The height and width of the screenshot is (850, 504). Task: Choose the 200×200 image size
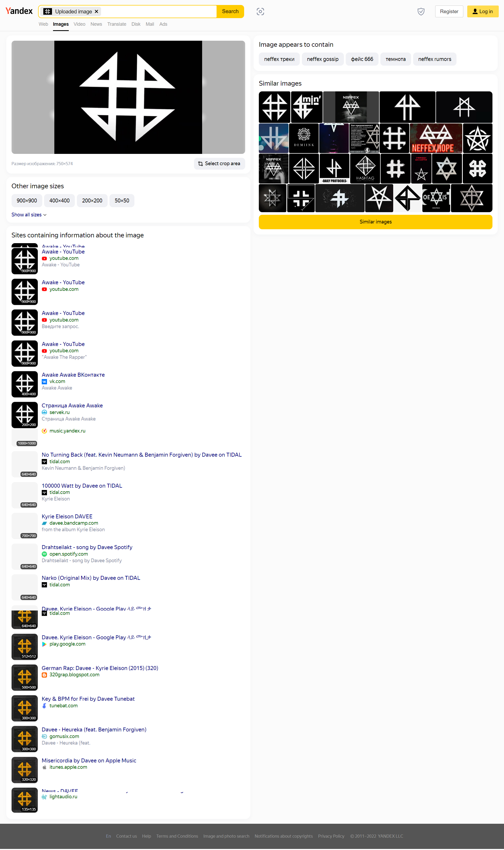coord(92,200)
